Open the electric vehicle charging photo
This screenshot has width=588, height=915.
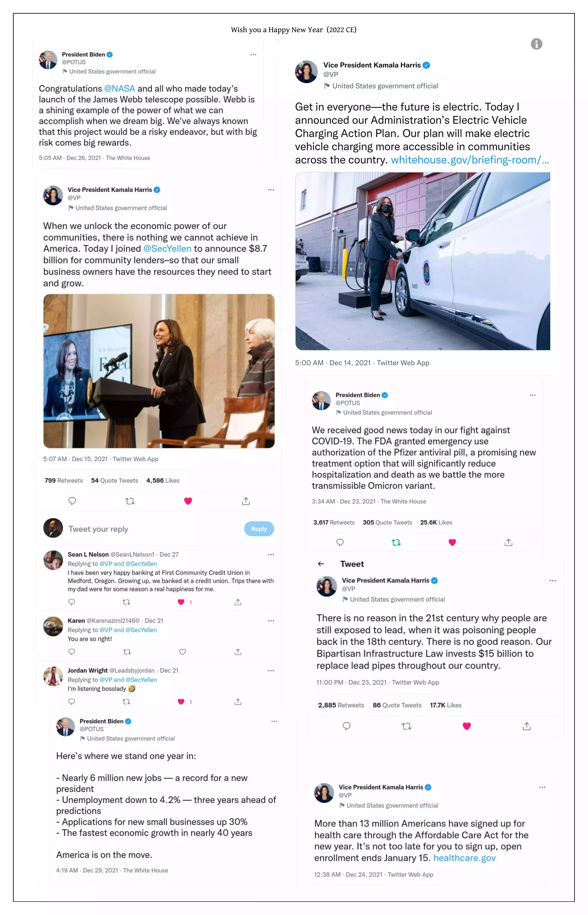coord(423,261)
